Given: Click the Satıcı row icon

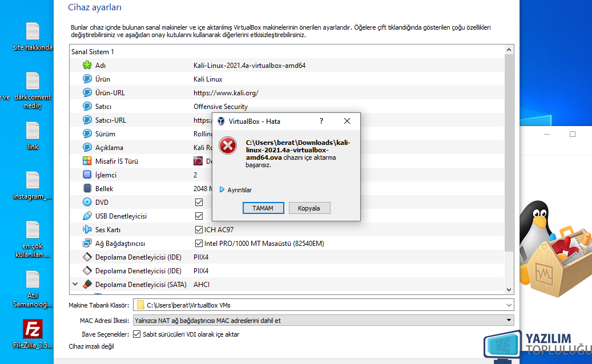Looking at the screenshot, I should click(x=87, y=106).
